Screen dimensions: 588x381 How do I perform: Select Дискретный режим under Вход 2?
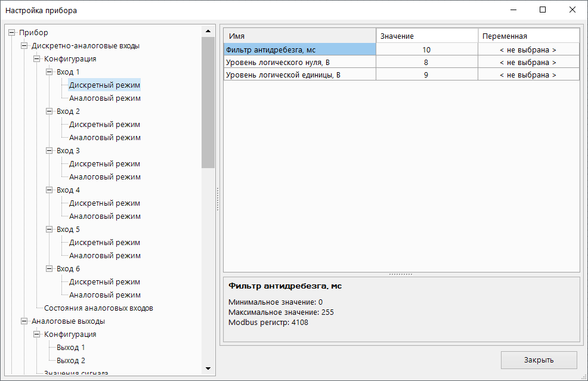click(104, 125)
